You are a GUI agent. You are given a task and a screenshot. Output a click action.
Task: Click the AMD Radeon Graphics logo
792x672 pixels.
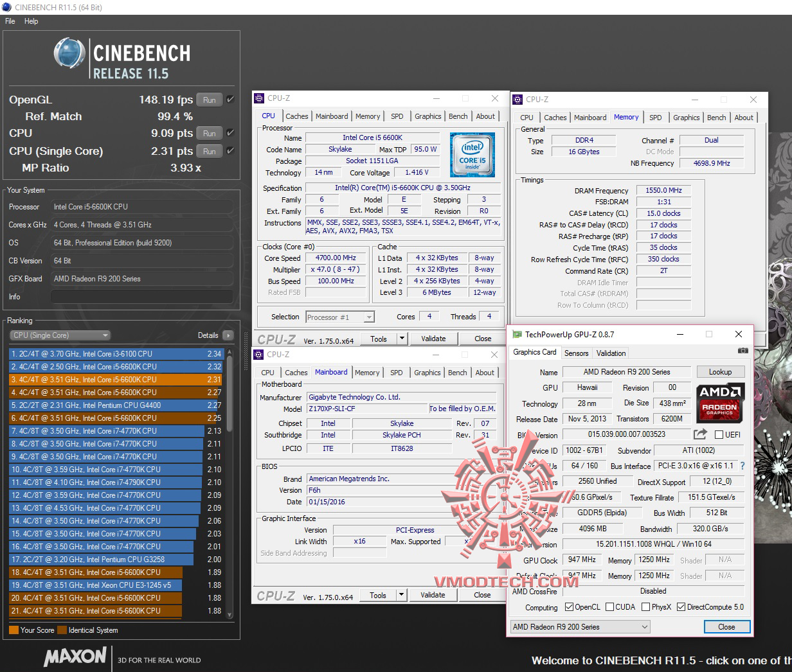click(720, 403)
